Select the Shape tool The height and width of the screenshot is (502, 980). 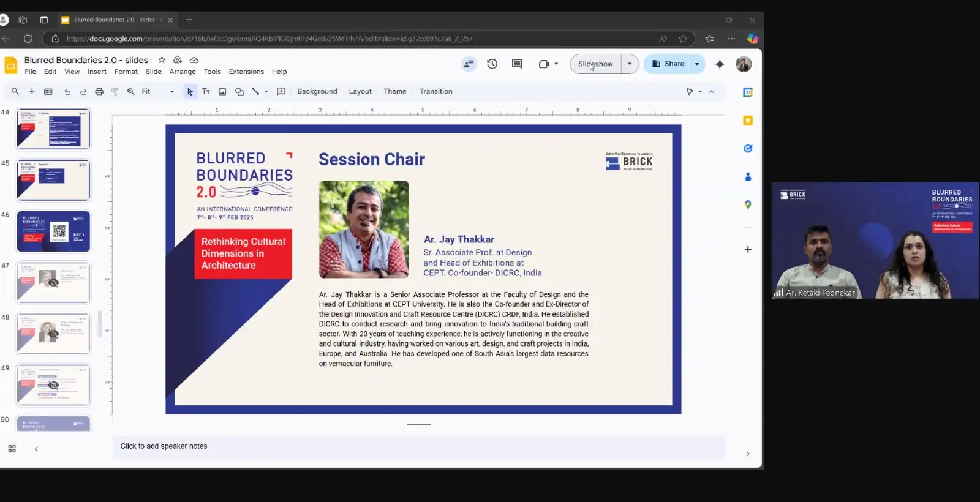(x=239, y=91)
